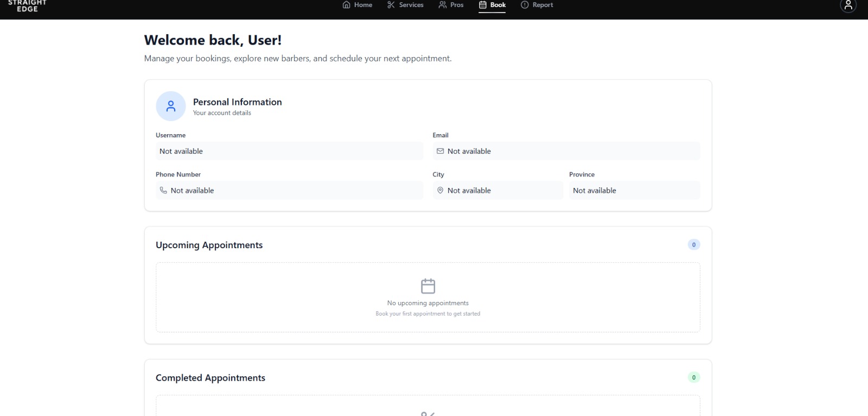This screenshot has width=868, height=416.
Task: Click the Email Not available field
Action: pos(566,151)
